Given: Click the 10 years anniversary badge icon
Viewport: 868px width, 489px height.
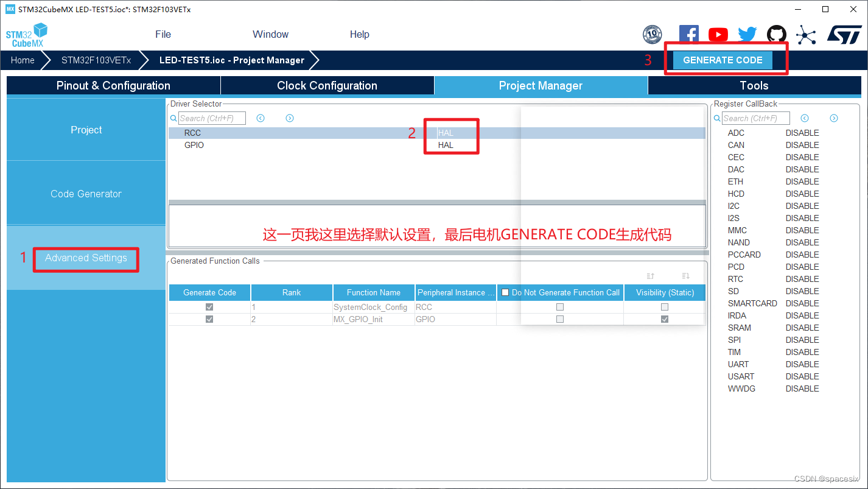Looking at the screenshot, I should pyautogui.click(x=652, y=35).
